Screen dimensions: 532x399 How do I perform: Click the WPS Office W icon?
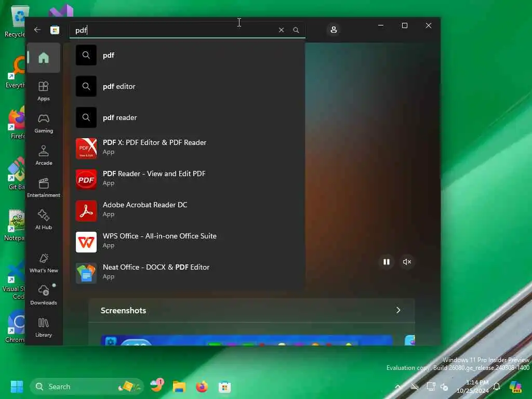click(86, 242)
